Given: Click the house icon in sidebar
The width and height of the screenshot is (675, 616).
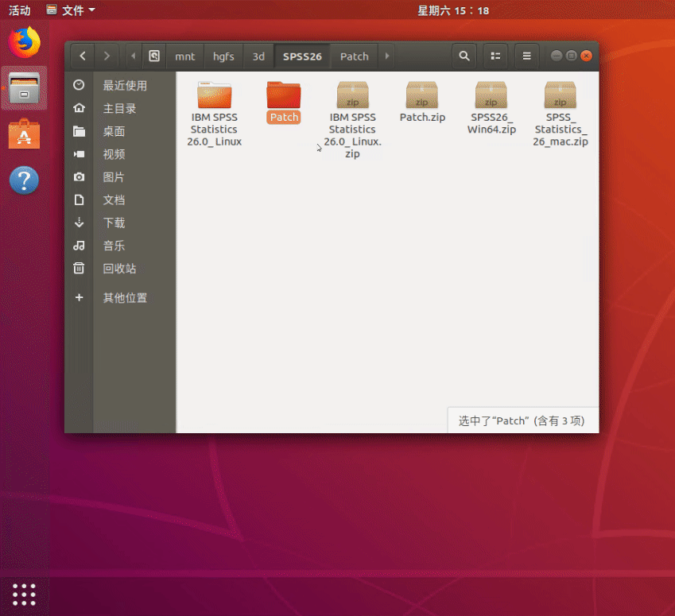Looking at the screenshot, I should [79, 107].
